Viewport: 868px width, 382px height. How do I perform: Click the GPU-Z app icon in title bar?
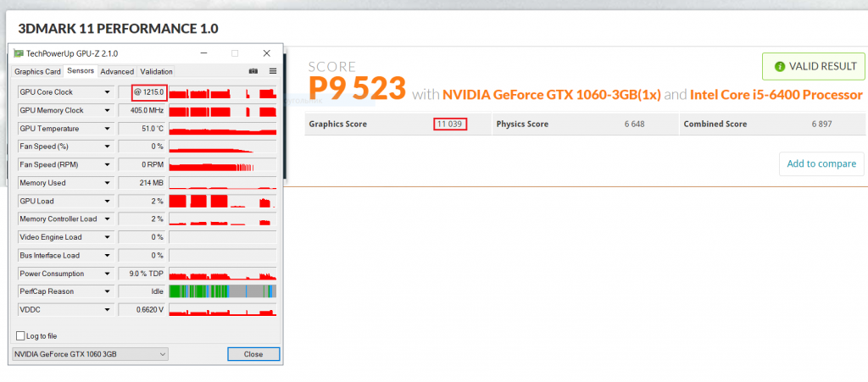coord(19,53)
